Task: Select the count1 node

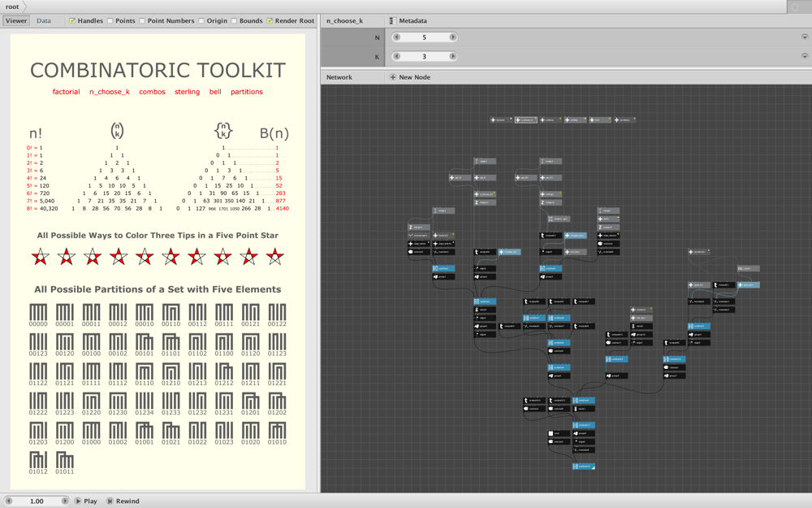Action: tap(749, 268)
